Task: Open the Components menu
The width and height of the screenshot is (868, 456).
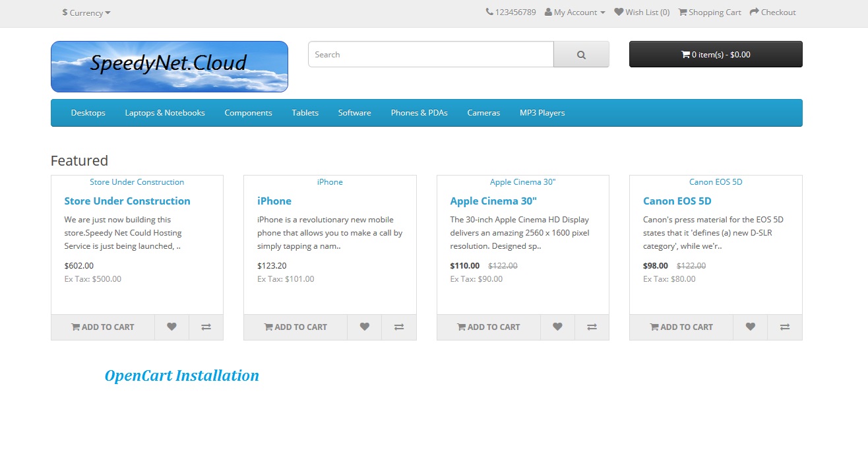Action: [249, 113]
